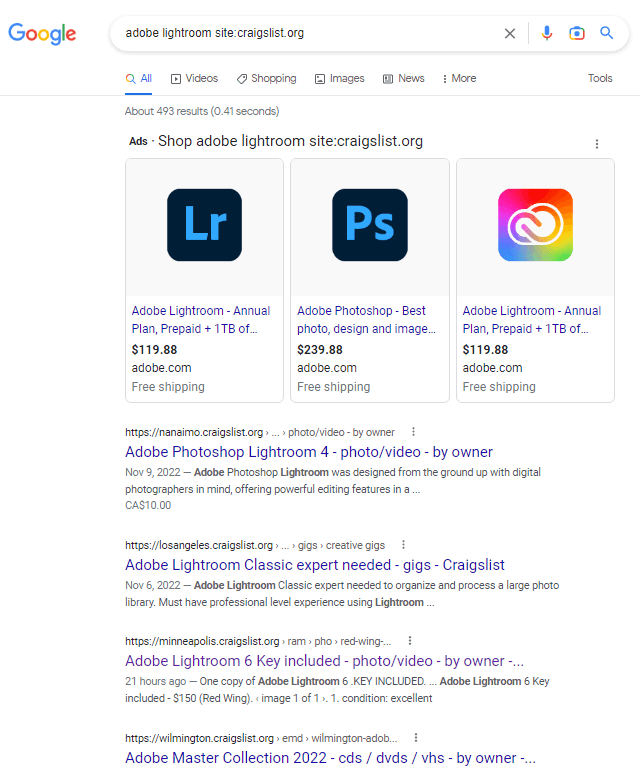Open search by image camera icon
The height and width of the screenshot is (772, 640).
[x=576, y=33]
